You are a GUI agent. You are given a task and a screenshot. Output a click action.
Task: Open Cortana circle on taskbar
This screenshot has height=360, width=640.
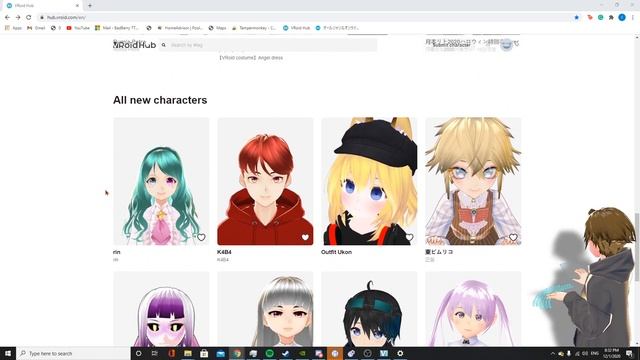click(x=138, y=353)
